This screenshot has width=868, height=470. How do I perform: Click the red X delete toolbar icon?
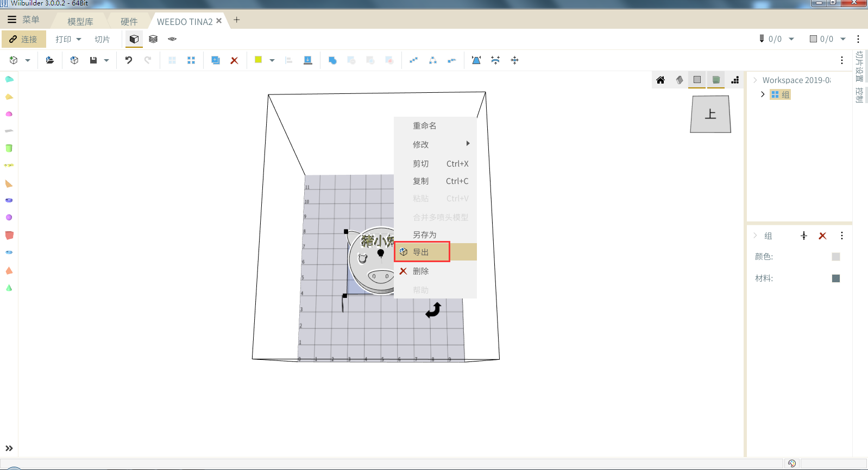(234, 60)
